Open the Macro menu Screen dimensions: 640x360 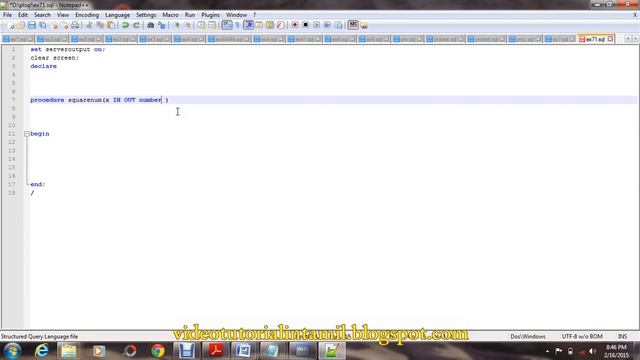coord(170,15)
